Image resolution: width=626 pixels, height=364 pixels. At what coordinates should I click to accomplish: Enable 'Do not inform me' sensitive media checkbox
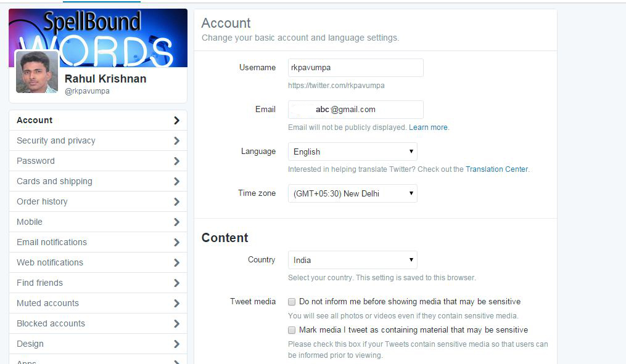click(292, 302)
